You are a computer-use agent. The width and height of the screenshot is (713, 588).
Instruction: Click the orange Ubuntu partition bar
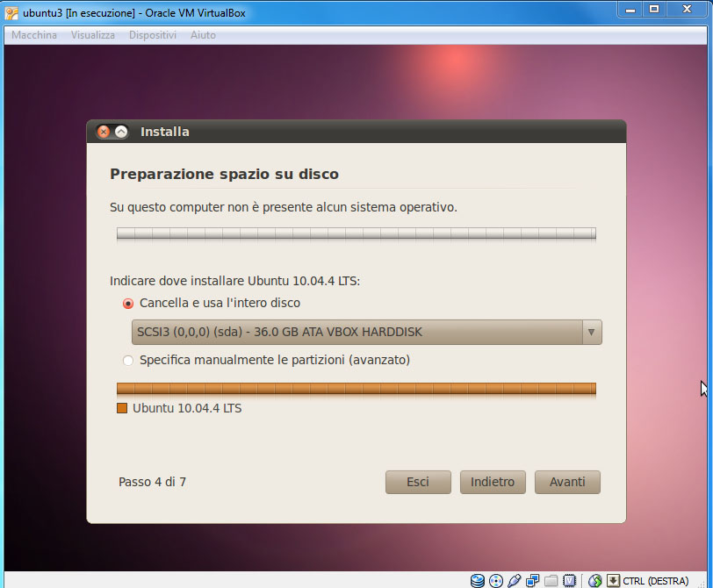pyautogui.click(x=356, y=389)
